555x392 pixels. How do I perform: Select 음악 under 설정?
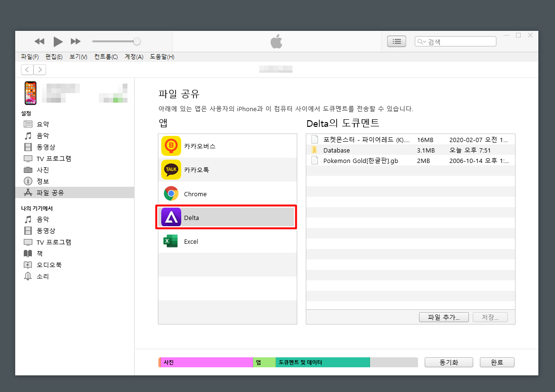click(x=75, y=135)
